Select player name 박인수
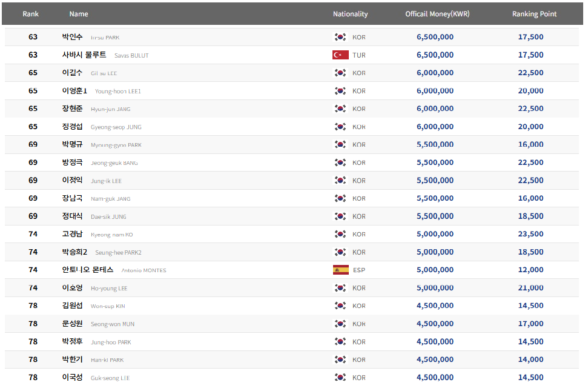 (x=72, y=37)
